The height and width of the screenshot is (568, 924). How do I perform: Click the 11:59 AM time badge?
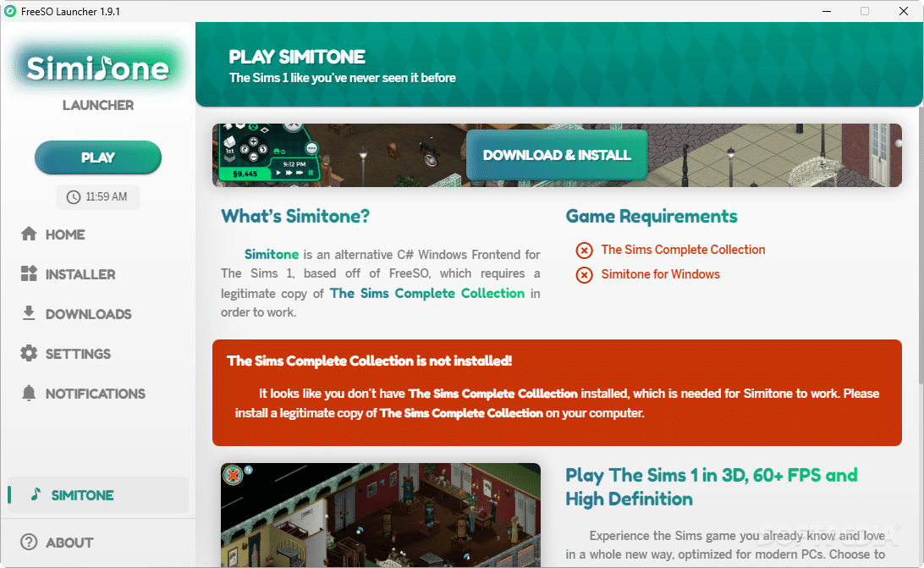(x=98, y=197)
